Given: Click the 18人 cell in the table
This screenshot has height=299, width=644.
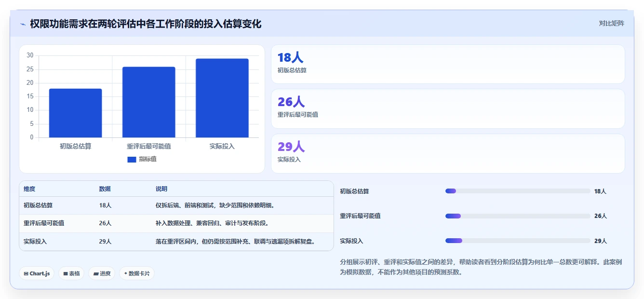Looking at the screenshot, I should coord(105,205).
